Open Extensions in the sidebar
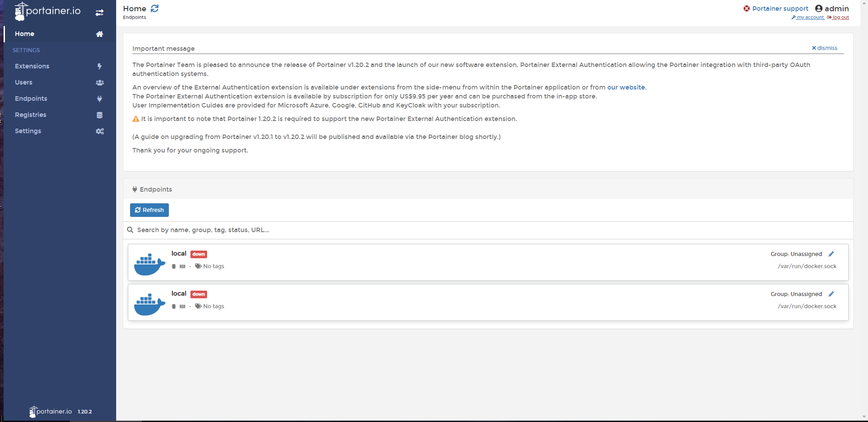This screenshot has width=868, height=422. click(59, 67)
